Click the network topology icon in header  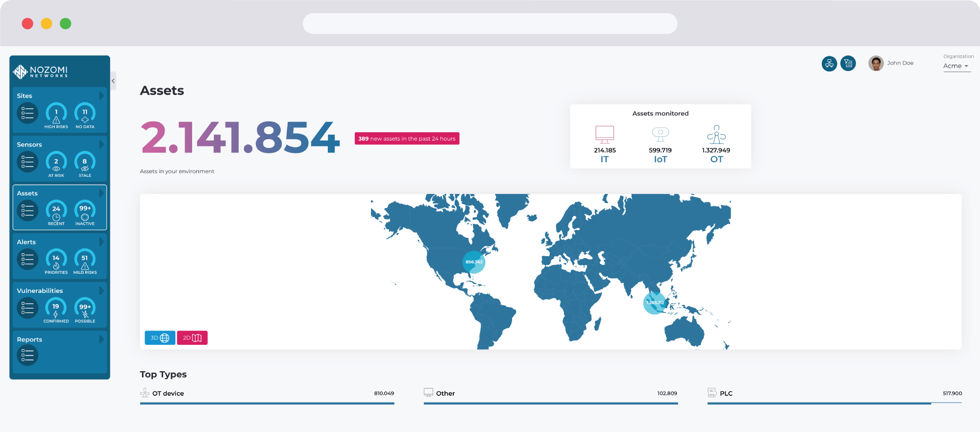(x=829, y=64)
